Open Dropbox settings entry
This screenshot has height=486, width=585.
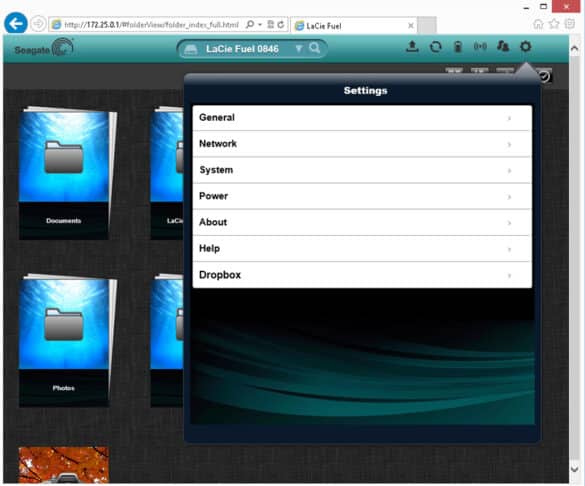[362, 275]
